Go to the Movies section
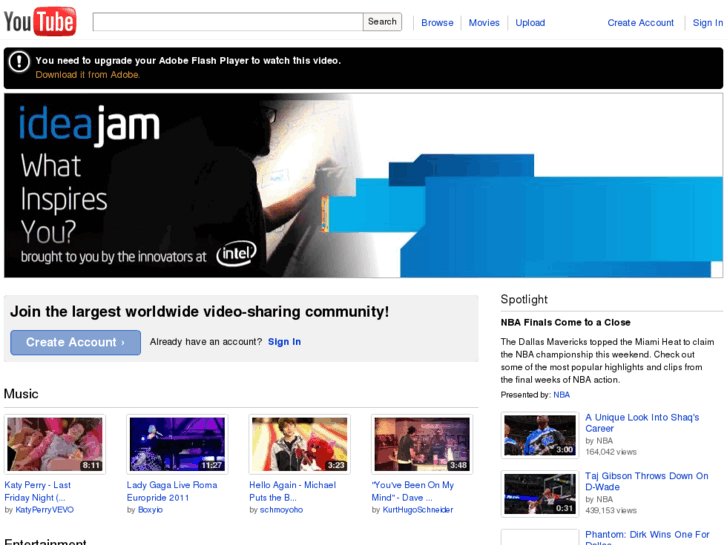The width and height of the screenshot is (727, 545). (x=484, y=23)
